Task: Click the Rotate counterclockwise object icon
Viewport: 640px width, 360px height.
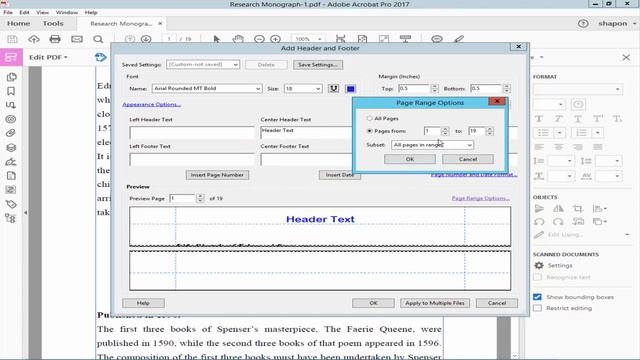Action: coord(539,222)
